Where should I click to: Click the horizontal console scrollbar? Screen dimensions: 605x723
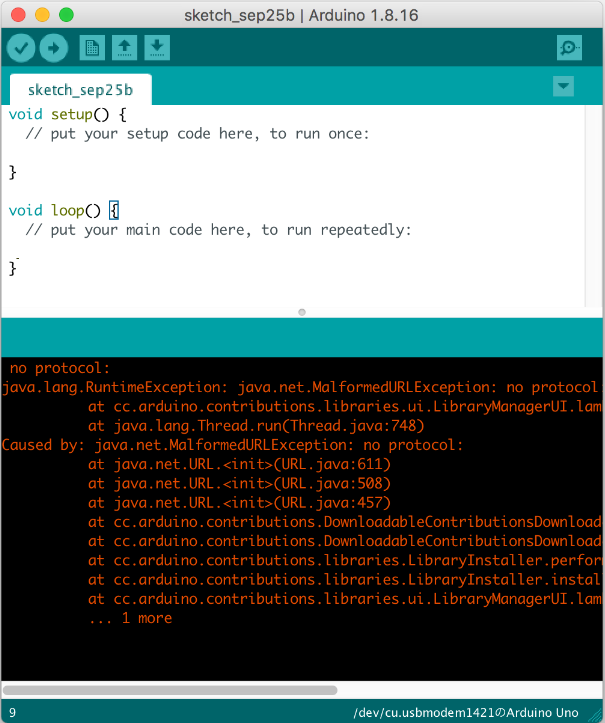170,690
